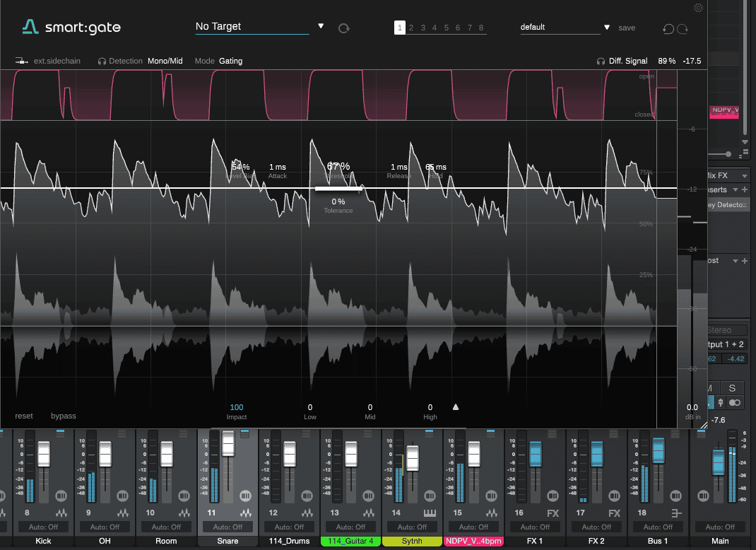Click the 67 % Threshold value
This screenshot has height=550, width=756.
click(338, 166)
